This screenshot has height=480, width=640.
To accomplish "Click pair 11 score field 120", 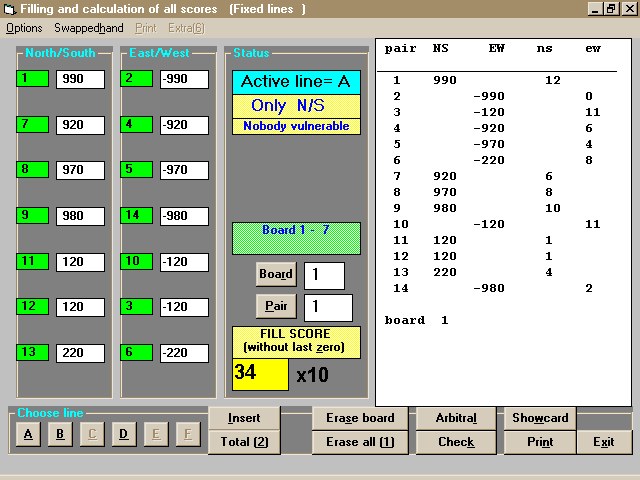I will point(80,262).
